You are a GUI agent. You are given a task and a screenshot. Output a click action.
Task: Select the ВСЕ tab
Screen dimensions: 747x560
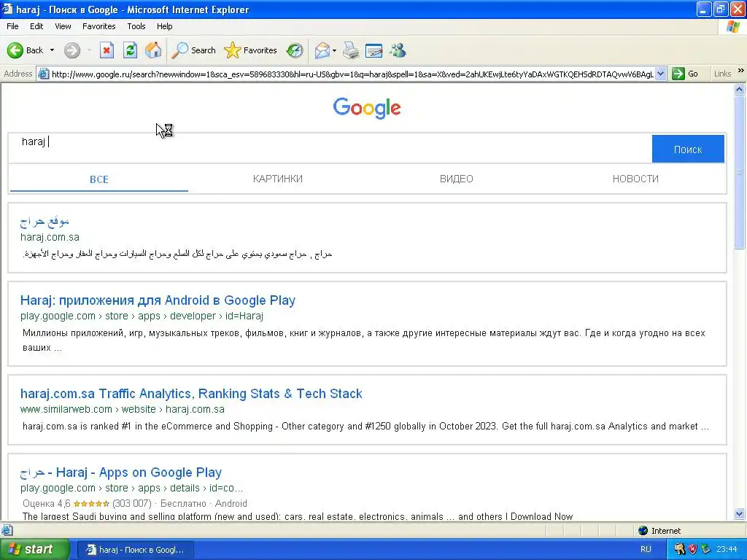(x=99, y=179)
